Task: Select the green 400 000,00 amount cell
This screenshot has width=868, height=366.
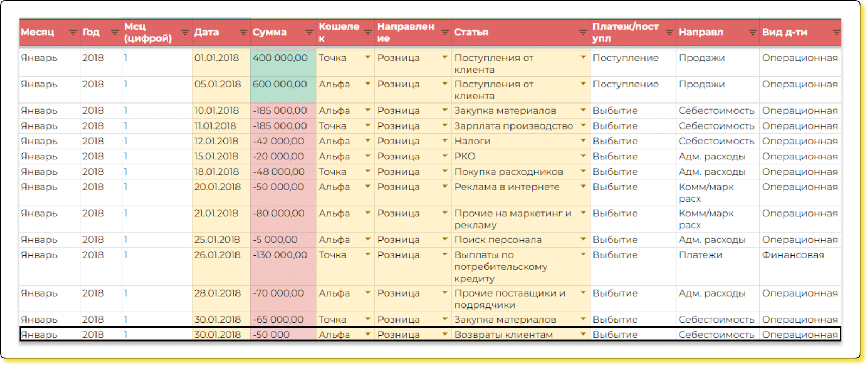Action: click(282, 63)
